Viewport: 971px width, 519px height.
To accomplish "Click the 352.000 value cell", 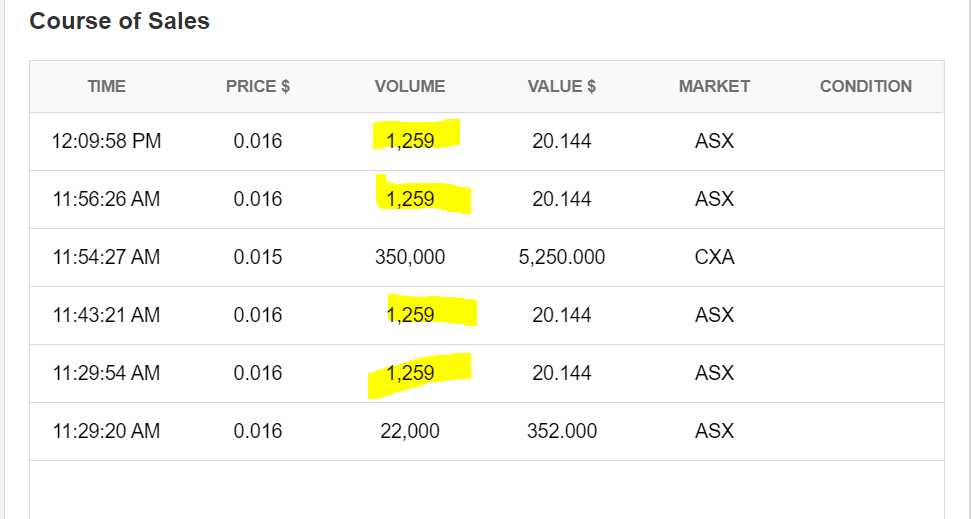I will pyautogui.click(x=562, y=431).
